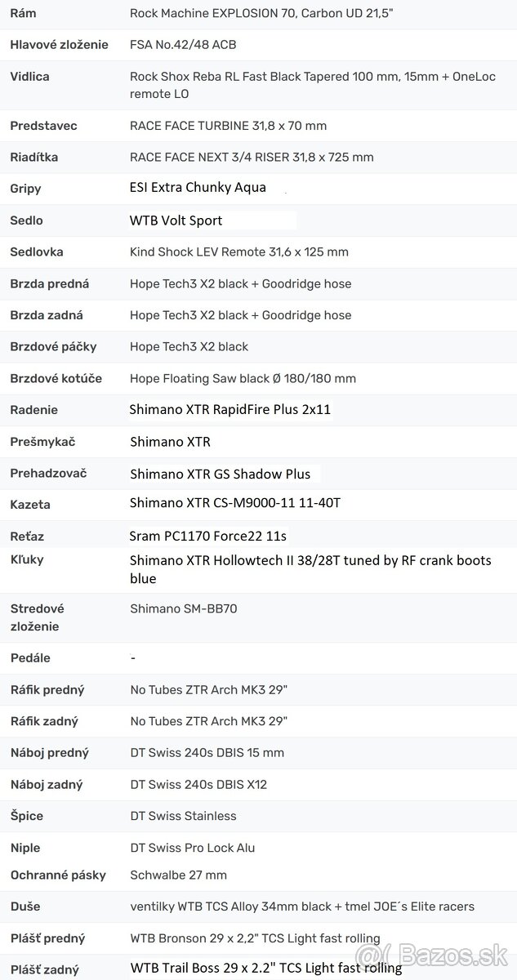
Task: Click the Brzda predná label
Action: (x=49, y=283)
